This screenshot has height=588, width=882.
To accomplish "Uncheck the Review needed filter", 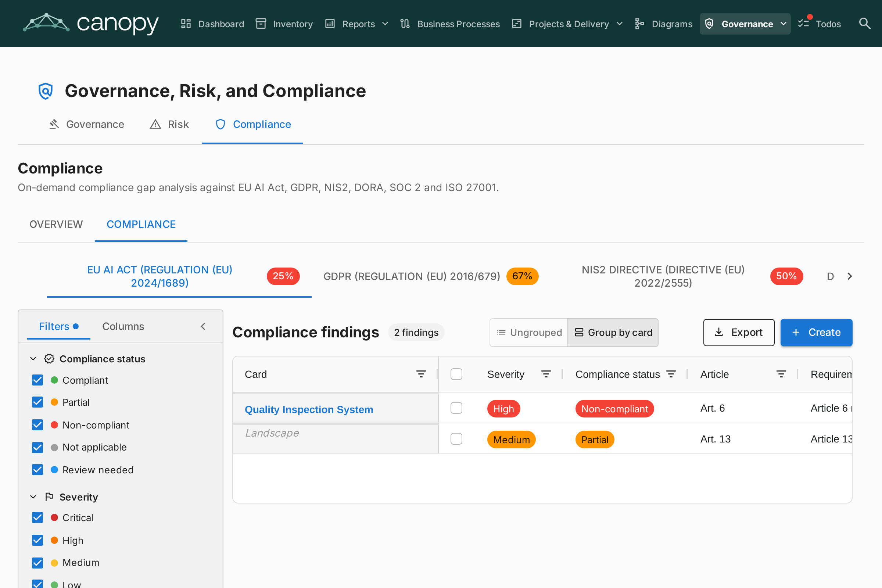I will pyautogui.click(x=37, y=470).
